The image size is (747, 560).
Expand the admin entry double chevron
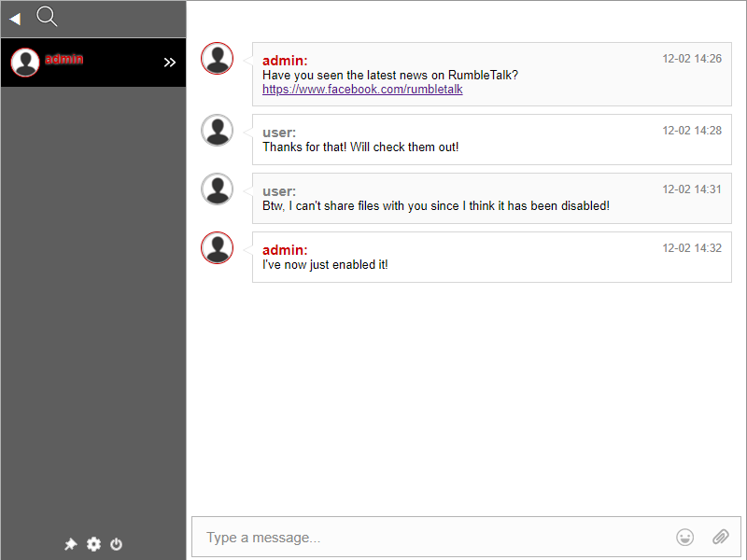[x=170, y=63]
